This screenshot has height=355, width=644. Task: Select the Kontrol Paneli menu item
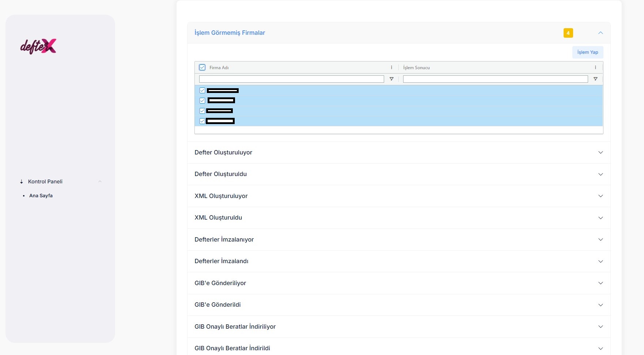[x=45, y=182]
